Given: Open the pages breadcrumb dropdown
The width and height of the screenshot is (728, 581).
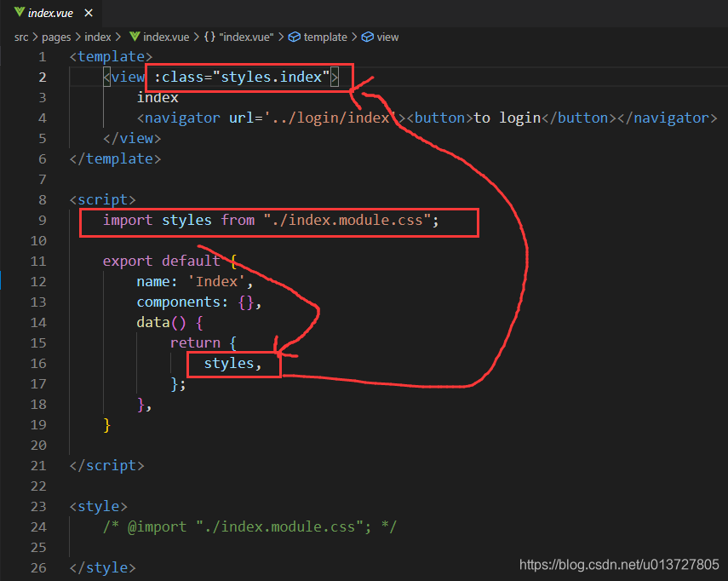Looking at the screenshot, I should pos(56,37).
